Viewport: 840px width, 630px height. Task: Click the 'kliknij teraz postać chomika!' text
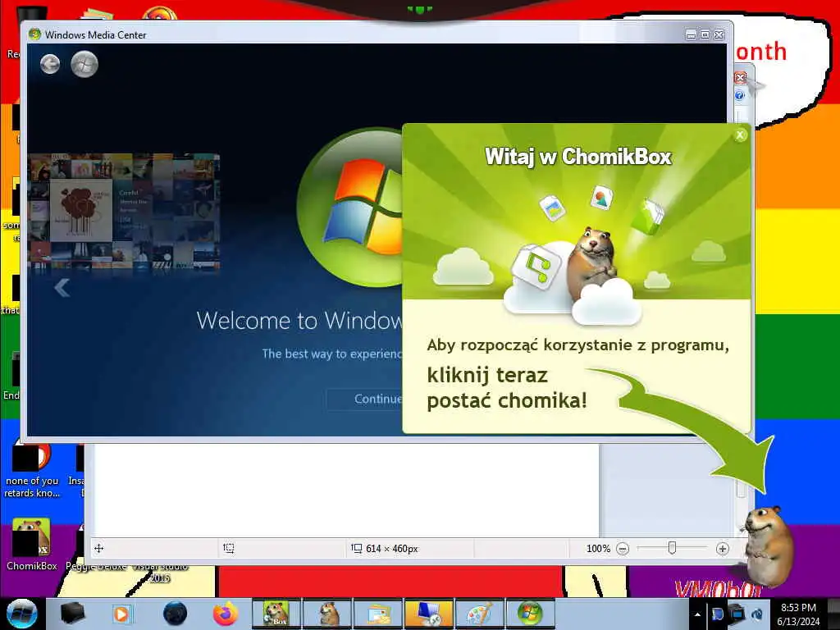tap(507, 388)
